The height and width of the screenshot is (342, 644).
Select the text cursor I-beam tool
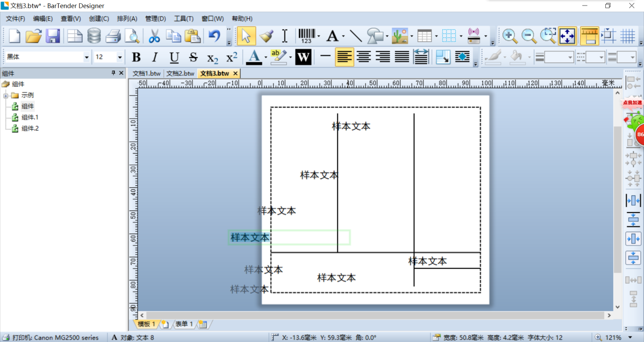tap(285, 36)
